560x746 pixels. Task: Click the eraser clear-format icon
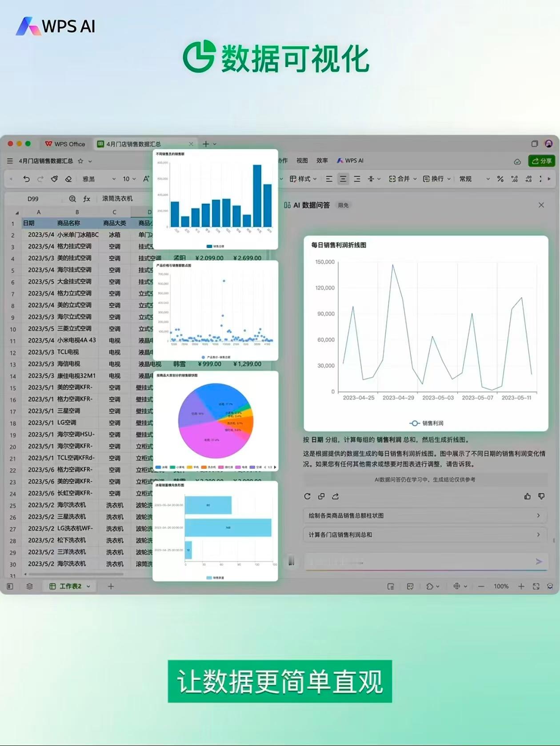(68, 179)
